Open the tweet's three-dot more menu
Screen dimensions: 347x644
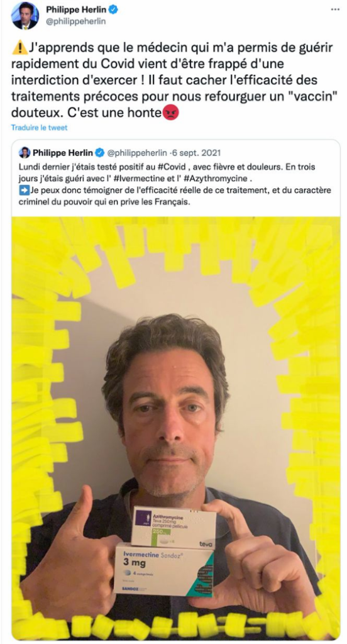(335, 9)
